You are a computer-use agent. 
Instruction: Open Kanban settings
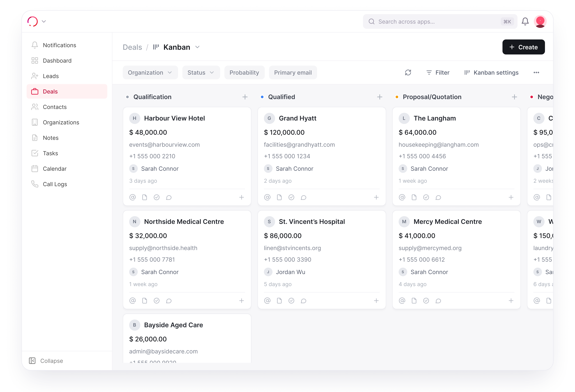(x=491, y=72)
